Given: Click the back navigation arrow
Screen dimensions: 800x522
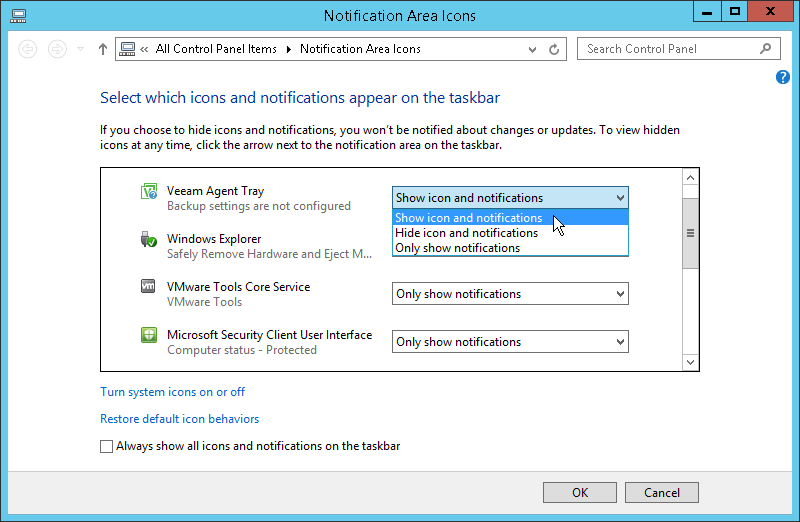Looking at the screenshot, I should click(28, 49).
